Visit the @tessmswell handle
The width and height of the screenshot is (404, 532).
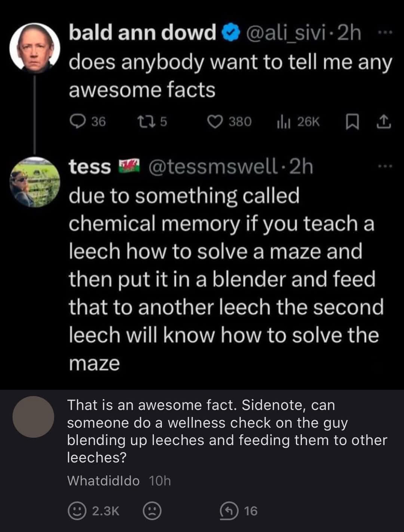214,167
